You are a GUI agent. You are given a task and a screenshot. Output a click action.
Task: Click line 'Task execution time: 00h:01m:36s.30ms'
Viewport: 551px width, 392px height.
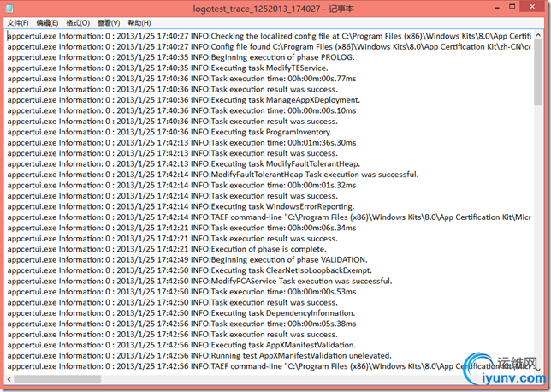pos(181,142)
